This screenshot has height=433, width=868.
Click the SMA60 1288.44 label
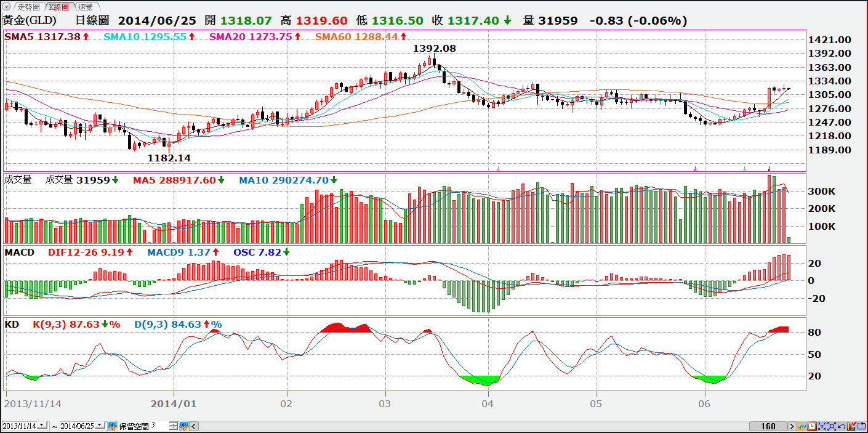click(x=361, y=37)
